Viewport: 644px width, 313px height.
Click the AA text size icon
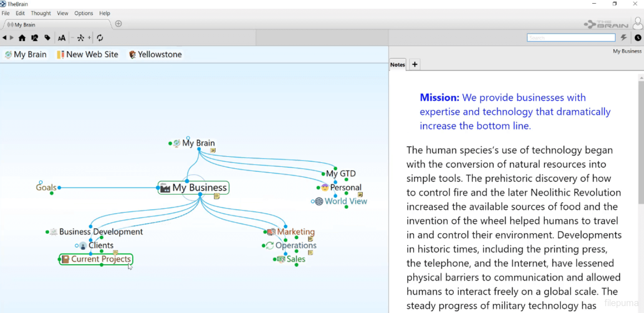point(62,38)
